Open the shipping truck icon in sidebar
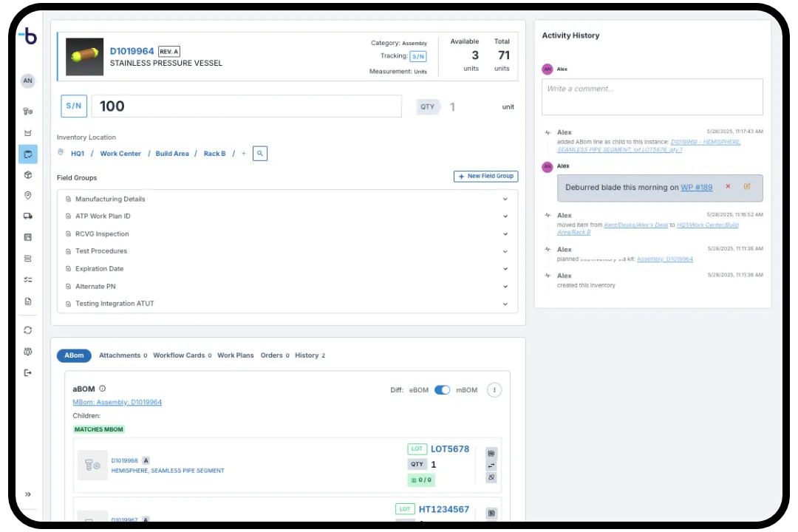Screen dimensions: 798x532 (28, 216)
